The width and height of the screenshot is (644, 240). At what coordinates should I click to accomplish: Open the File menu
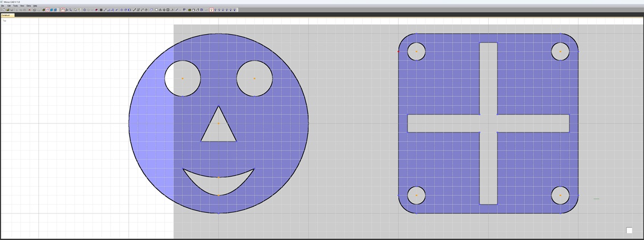tap(3, 6)
